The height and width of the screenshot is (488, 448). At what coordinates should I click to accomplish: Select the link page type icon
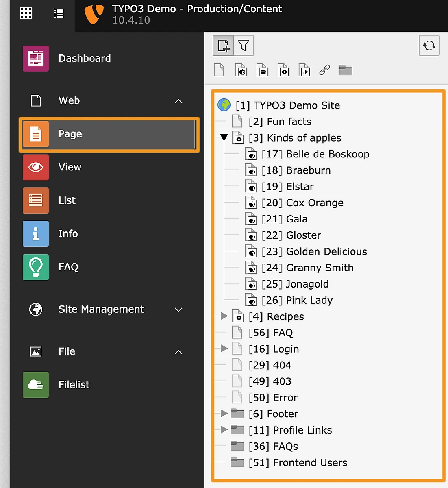coord(324,70)
